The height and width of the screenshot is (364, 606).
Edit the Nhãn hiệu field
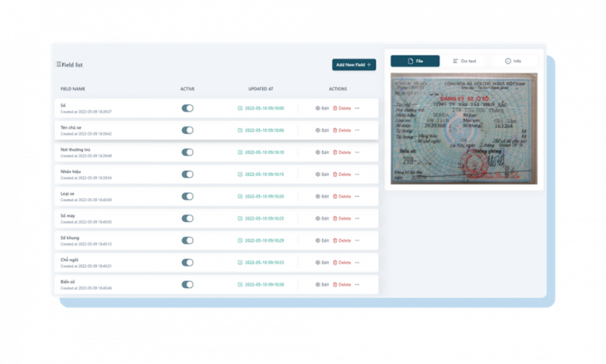322,175
